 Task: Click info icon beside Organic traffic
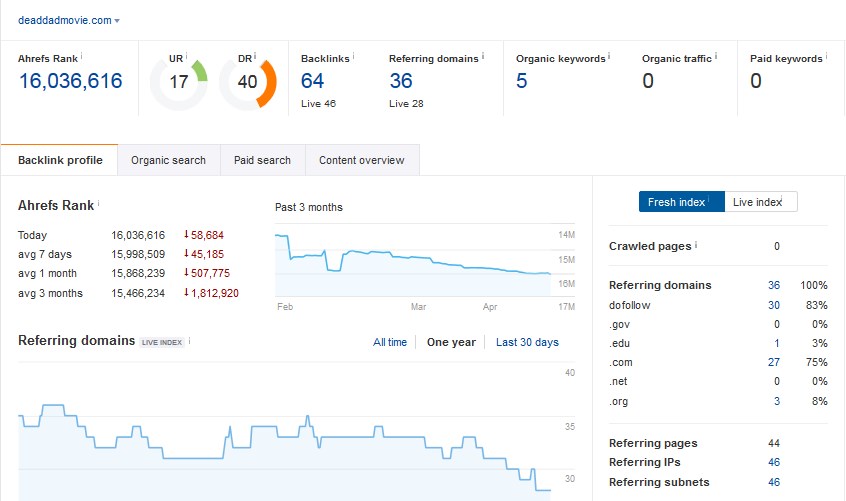(x=716, y=57)
